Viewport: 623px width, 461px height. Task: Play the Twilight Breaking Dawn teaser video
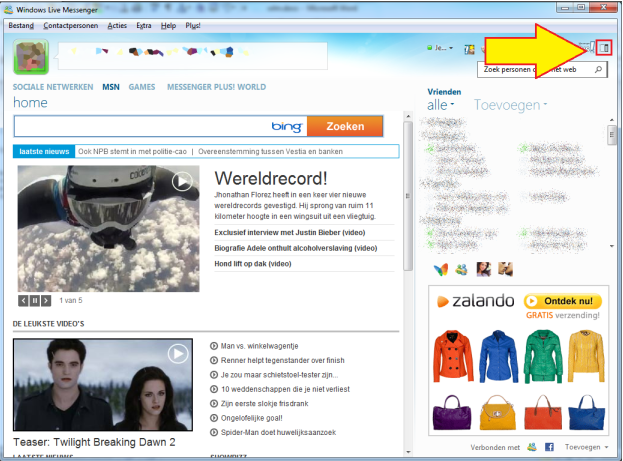[178, 353]
